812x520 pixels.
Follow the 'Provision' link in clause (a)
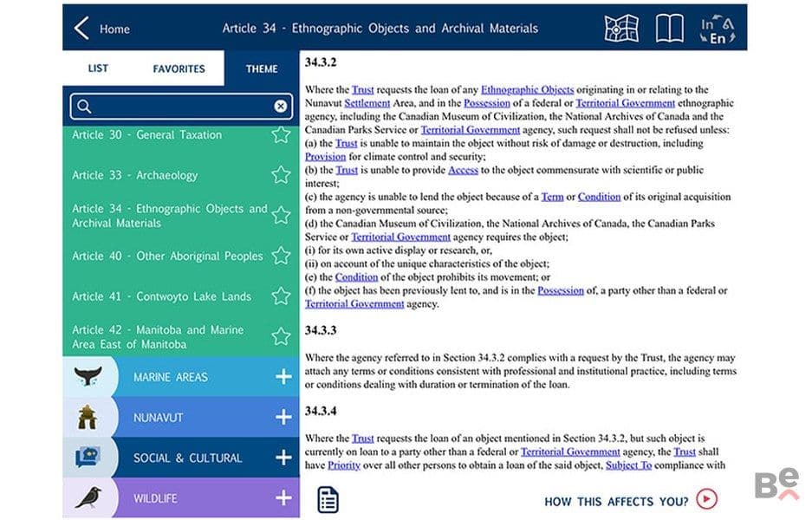(325, 156)
